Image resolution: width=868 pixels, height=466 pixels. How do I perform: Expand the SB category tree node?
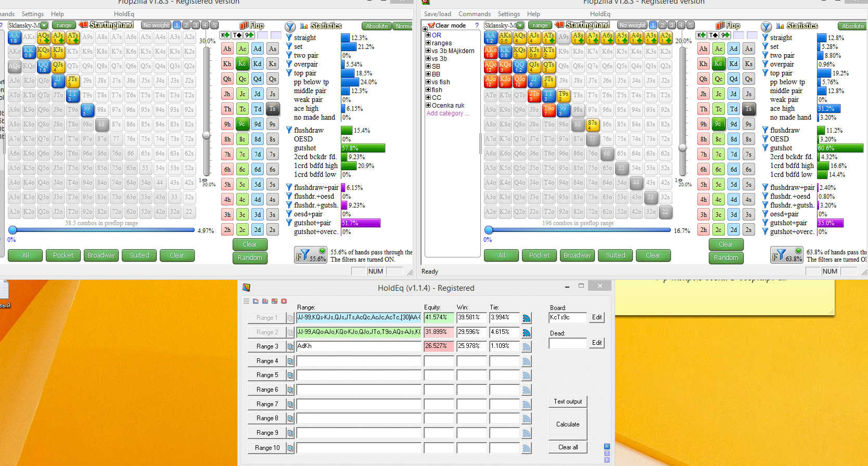click(428, 67)
